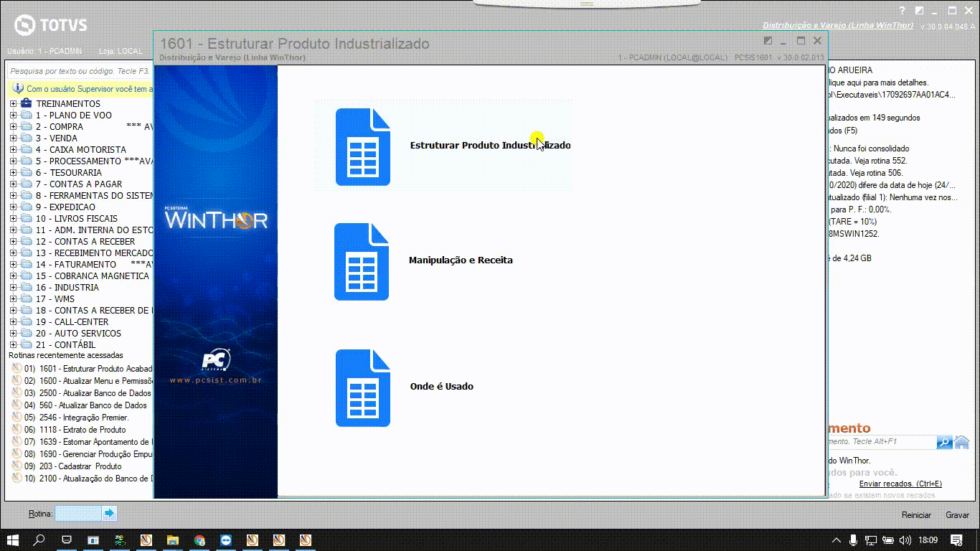Click the Gravar button
This screenshot has width=980, height=551.
(957, 515)
